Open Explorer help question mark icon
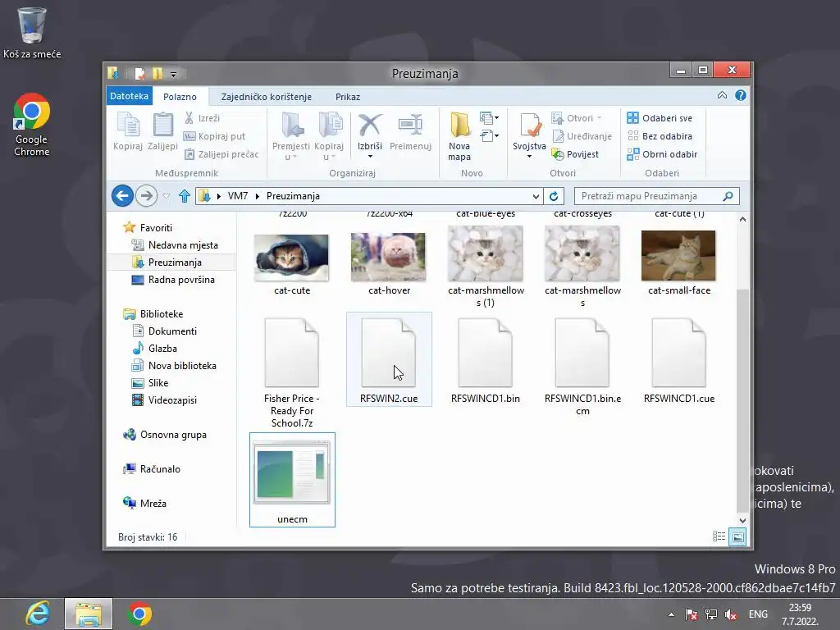 pyautogui.click(x=741, y=95)
